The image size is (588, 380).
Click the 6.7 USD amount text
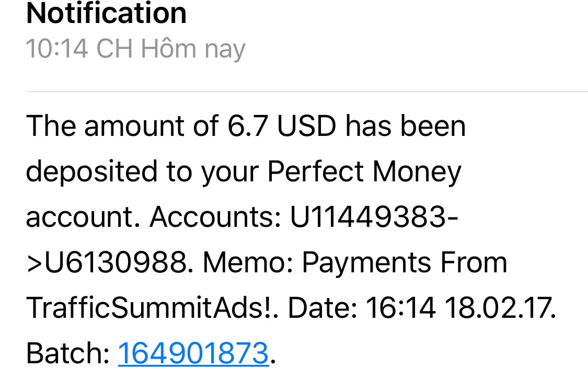pyautogui.click(x=281, y=127)
